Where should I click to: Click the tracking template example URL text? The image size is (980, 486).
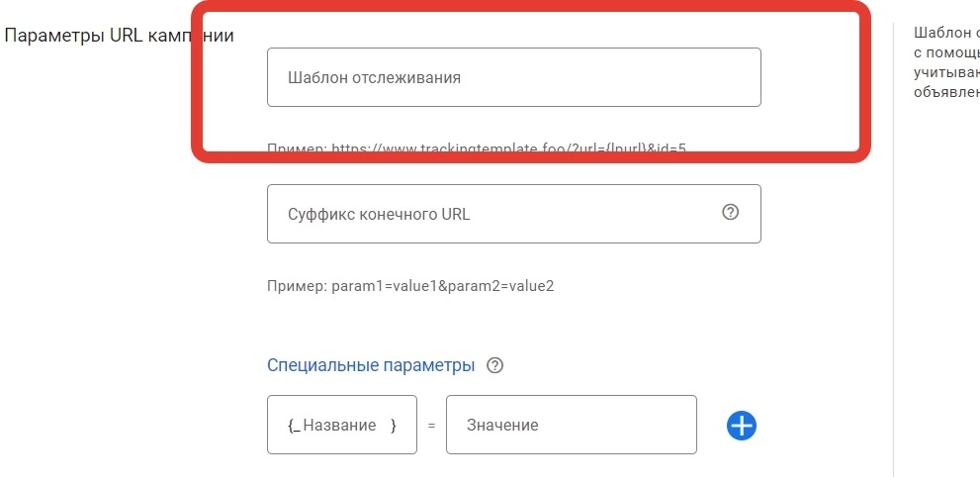pos(508,148)
